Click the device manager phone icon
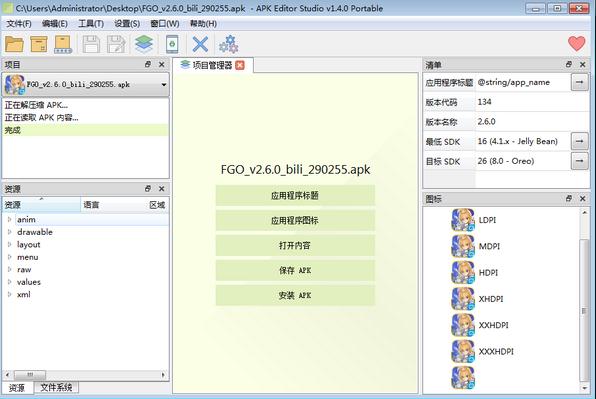Viewport: 596px width, 399px height. [x=172, y=44]
